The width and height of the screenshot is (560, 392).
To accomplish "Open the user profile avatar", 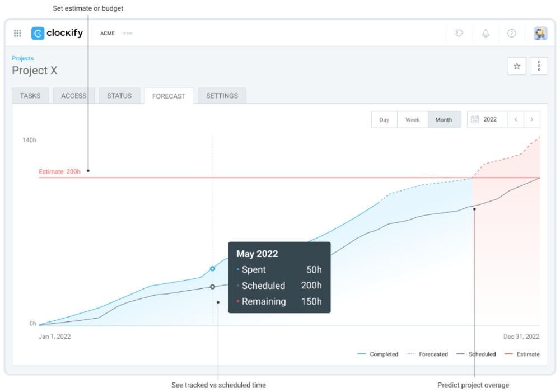I will 540,33.
